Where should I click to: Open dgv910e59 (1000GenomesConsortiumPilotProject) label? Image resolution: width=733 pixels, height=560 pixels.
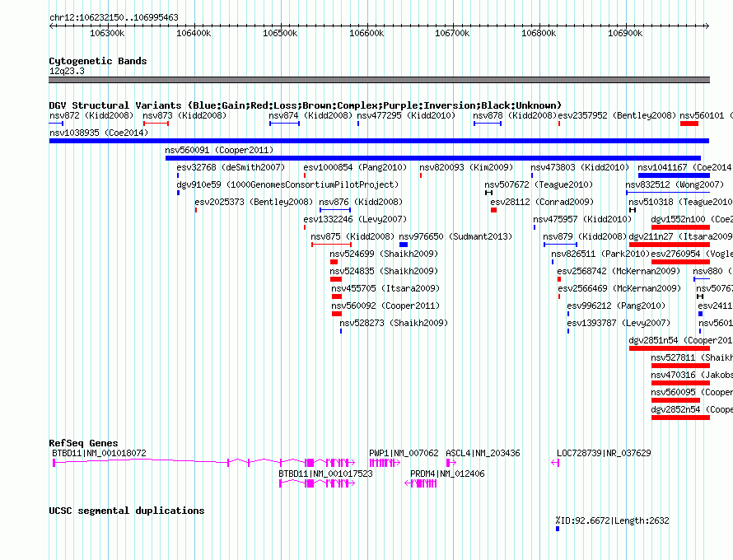(x=287, y=184)
